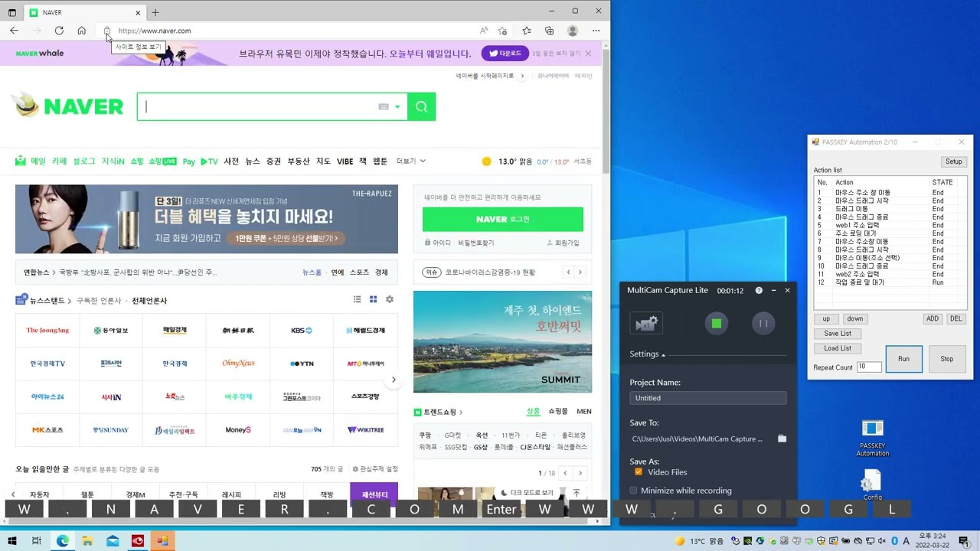
Task: Click the green NAVER 로그인 button
Action: (x=502, y=219)
